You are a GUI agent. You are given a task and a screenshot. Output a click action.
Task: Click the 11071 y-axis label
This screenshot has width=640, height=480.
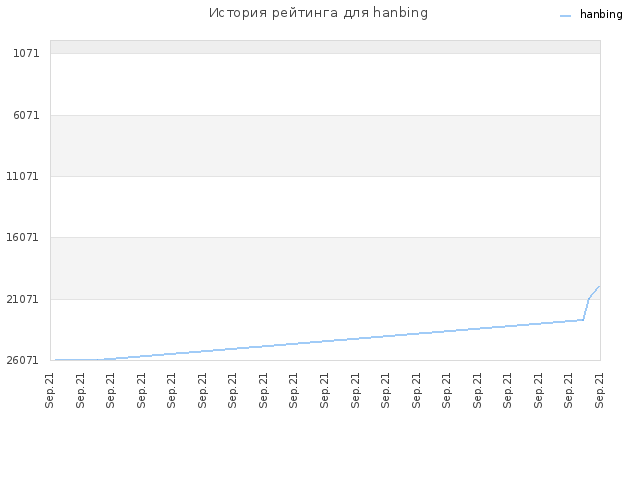pyautogui.click(x=22, y=176)
